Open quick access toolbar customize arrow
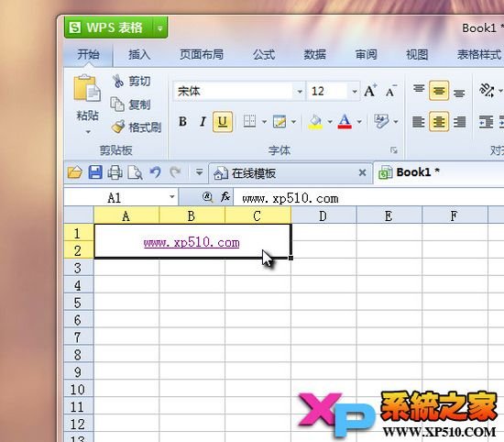This screenshot has width=504, height=442. (x=199, y=172)
